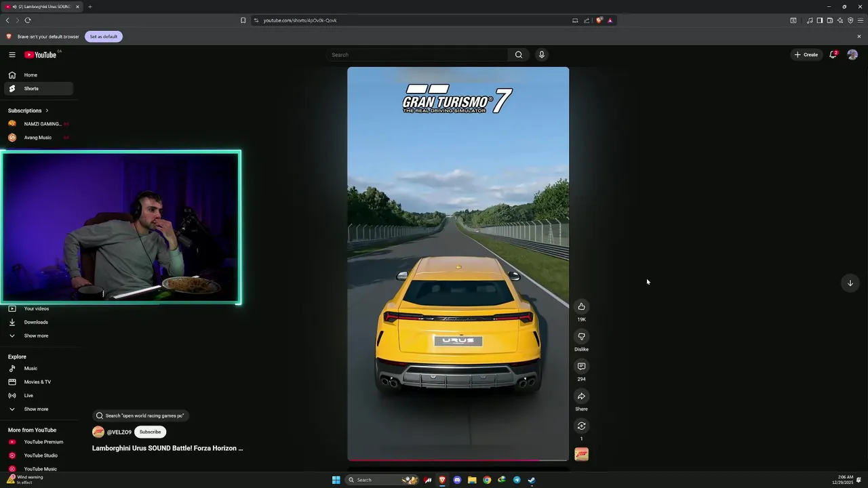
Task: Open a new browser tab
Action: click(90, 7)
